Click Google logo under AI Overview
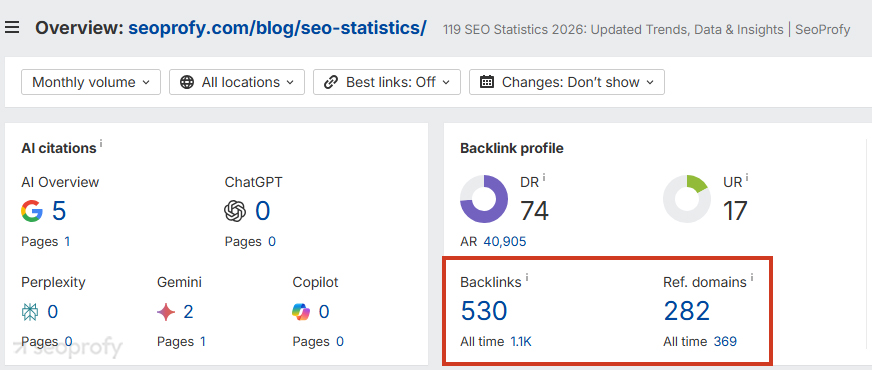 [32, 211]
